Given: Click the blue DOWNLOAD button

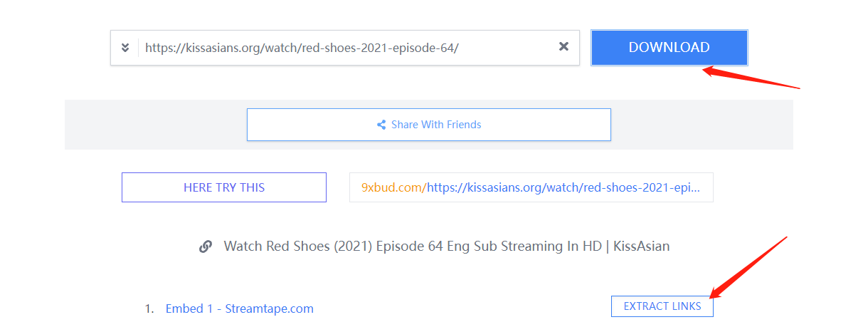Looking at the screenshot, I should 669,48.
